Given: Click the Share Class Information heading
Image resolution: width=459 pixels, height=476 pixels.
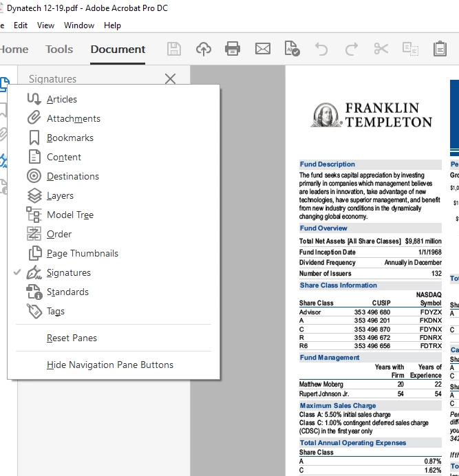Looking at the screenshot, I should (x=339, y=285).
